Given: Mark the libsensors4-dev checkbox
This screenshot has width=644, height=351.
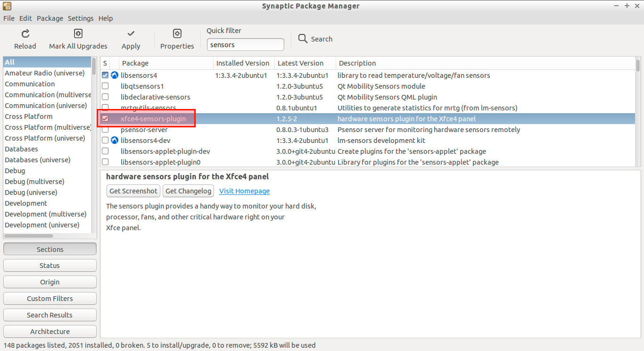Looking at the screenshot, I should point(105,141).
